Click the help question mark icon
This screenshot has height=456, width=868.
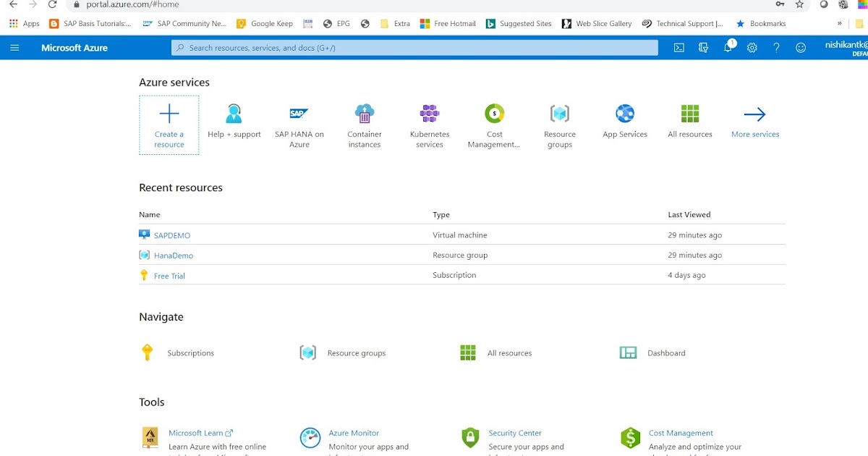pos(775,47)
